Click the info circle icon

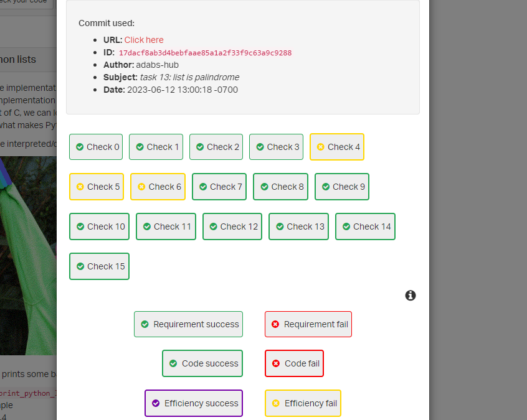coord(411,296)
